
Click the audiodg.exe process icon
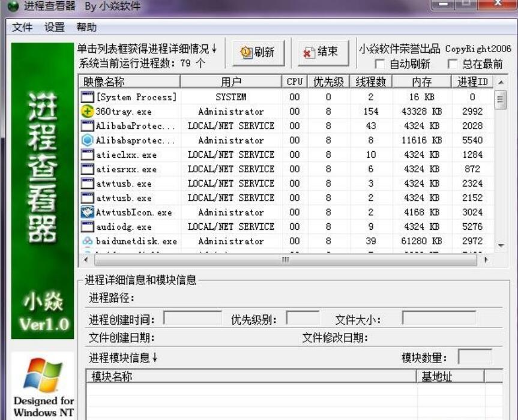click(87, 227)
